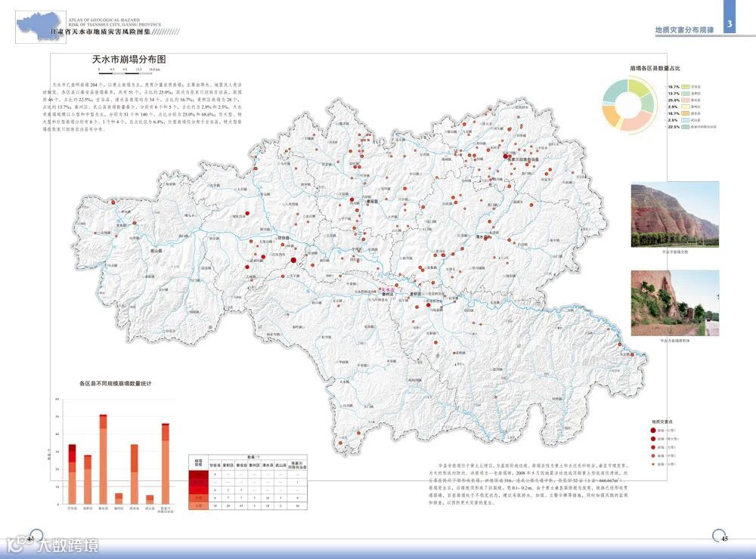756x559 pixels.
Task: Click the 崩塌规模 header cell in the table
Action: tap(198, 462)
